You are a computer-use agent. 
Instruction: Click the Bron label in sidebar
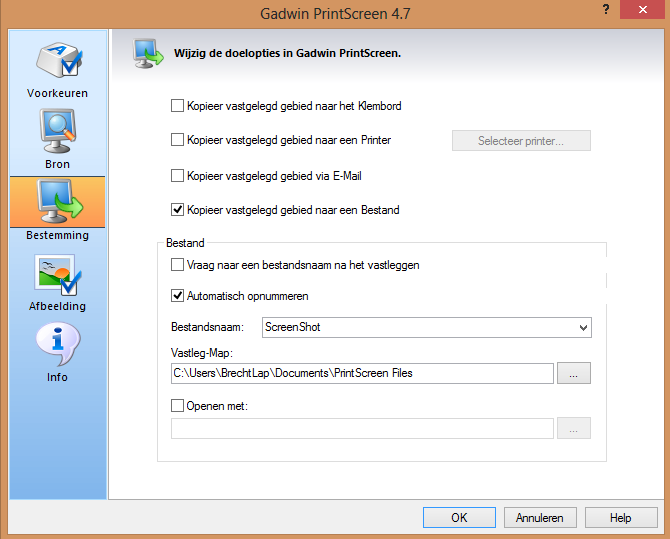tap(57, 164)
